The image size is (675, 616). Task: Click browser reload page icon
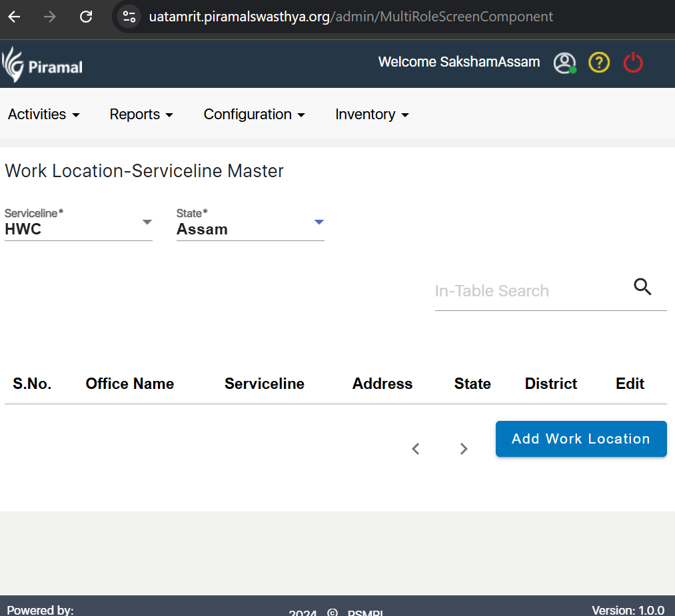(x=86, y=17)
